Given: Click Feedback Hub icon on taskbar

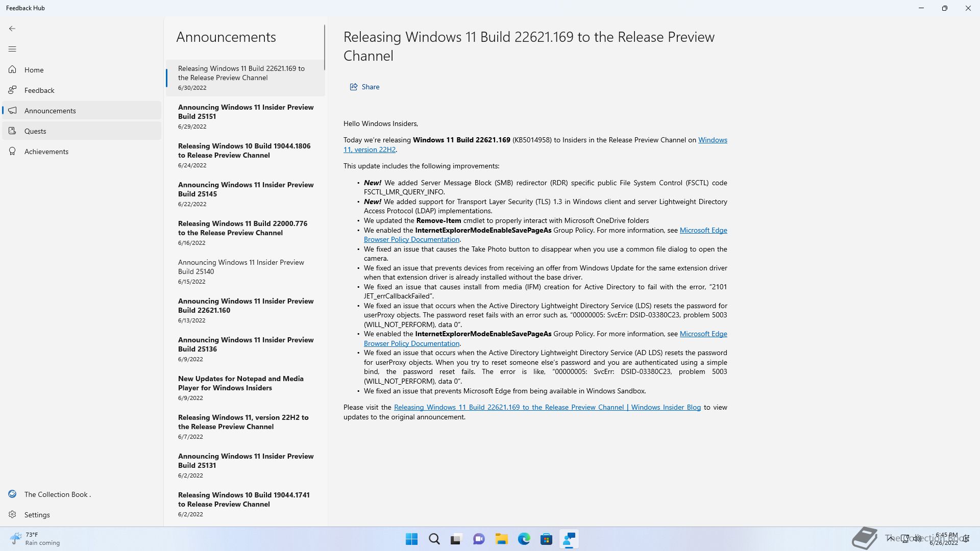Looking at the screenshot, I should click(569, 539).
